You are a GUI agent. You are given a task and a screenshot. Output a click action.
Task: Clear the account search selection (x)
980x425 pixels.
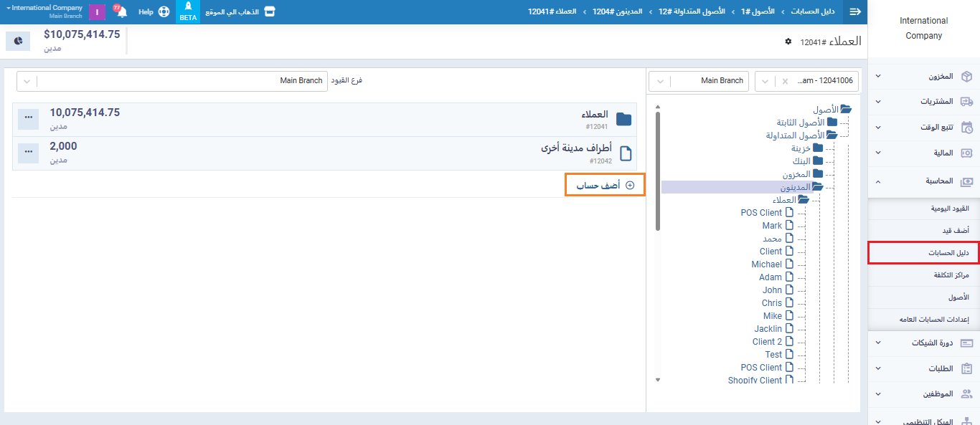785,81
